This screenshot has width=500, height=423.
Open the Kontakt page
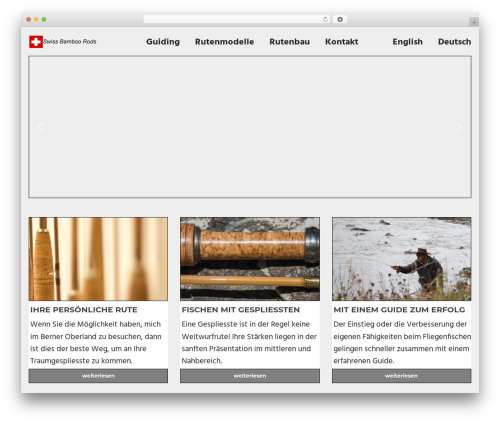[x=342, y=42]
